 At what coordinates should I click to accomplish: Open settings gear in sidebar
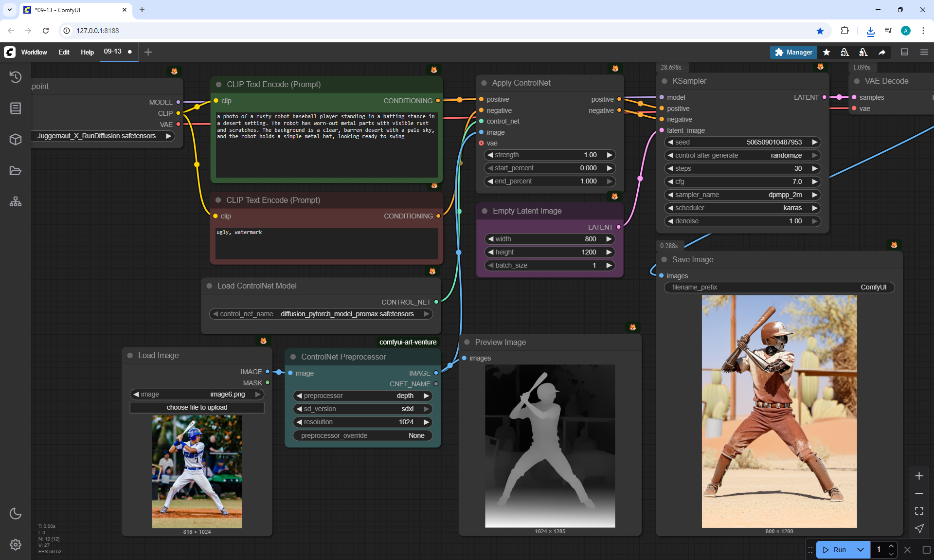point(16,544)
